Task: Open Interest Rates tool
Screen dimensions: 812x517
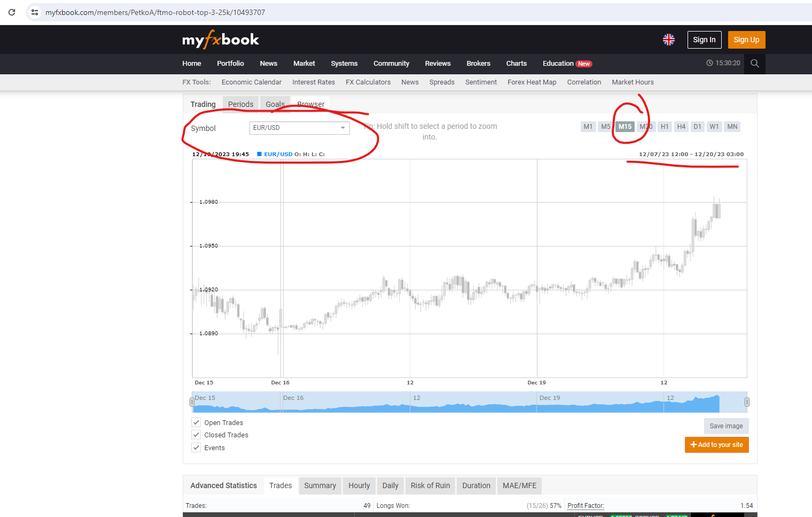Action: tap(314, 82)
